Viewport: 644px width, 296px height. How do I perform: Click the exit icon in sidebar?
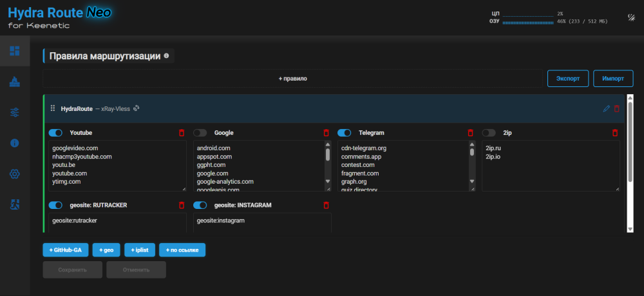click(x=15, y=204)
